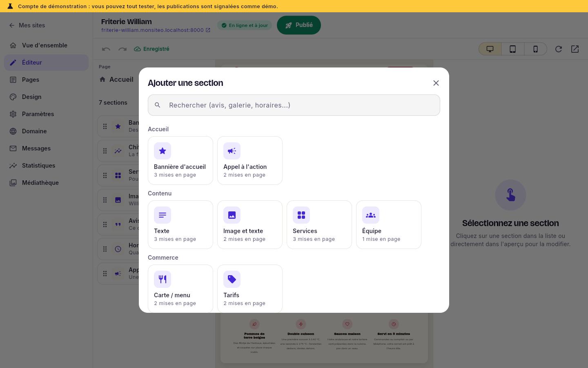Select the Texte section card
Image resolution: width=588 pixels, height=368 pixels.
[x=180, y=224]
